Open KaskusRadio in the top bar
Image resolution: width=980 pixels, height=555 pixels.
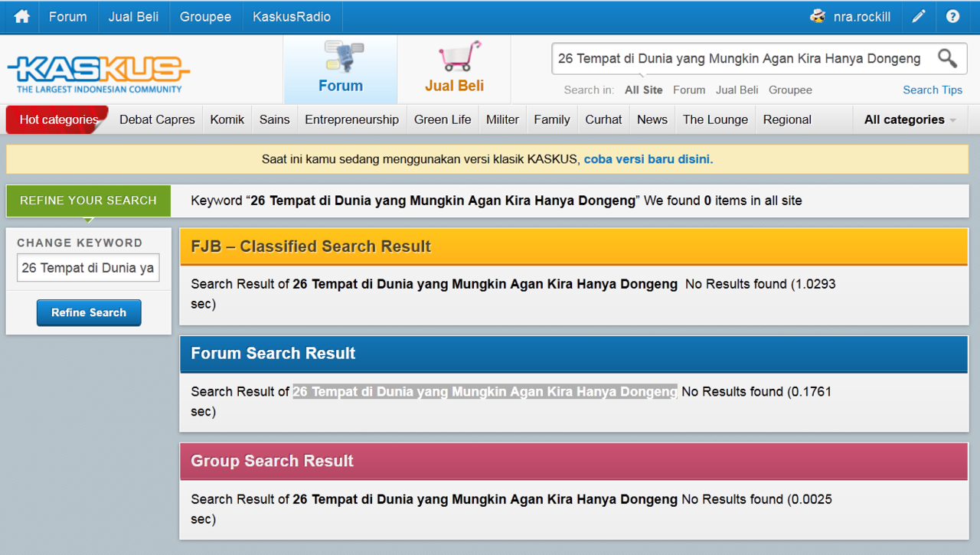(292, 16)
